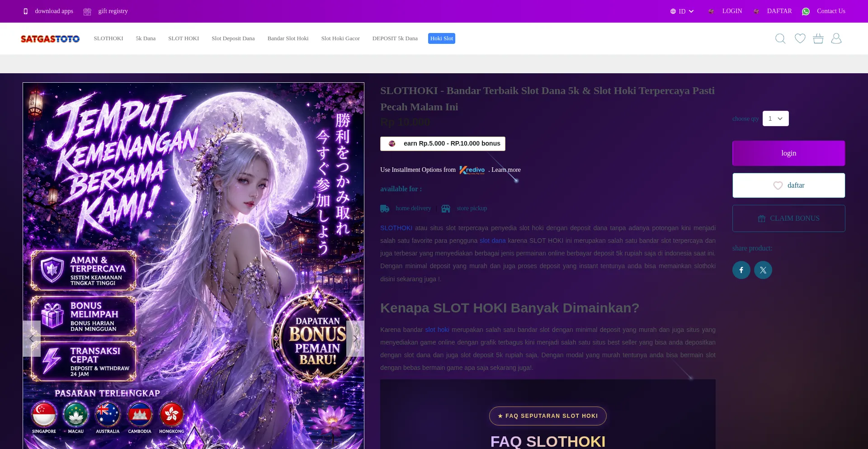868x449 pixels.
Task: Open the shopping basket icon
Action: pos(818,38)
